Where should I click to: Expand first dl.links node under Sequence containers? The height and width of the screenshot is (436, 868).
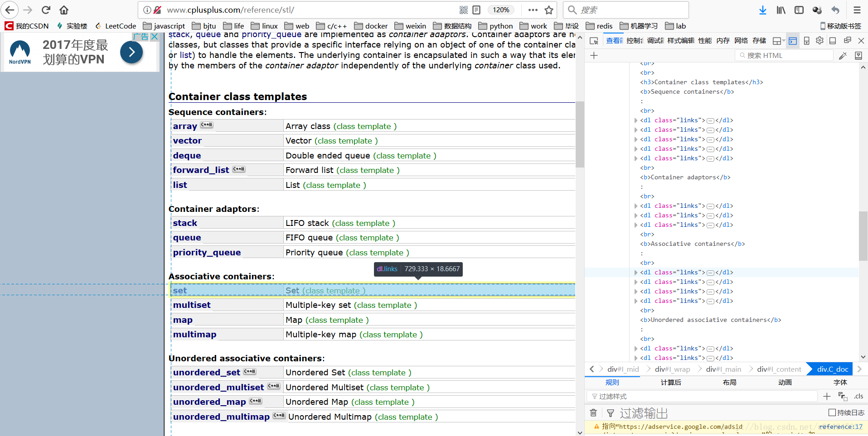coord(636,120)
